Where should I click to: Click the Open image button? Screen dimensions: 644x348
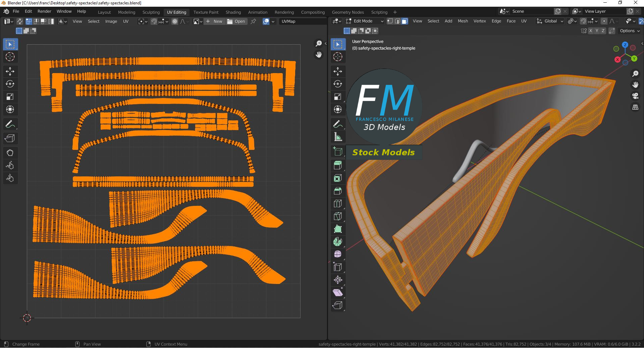coord(236,21)
